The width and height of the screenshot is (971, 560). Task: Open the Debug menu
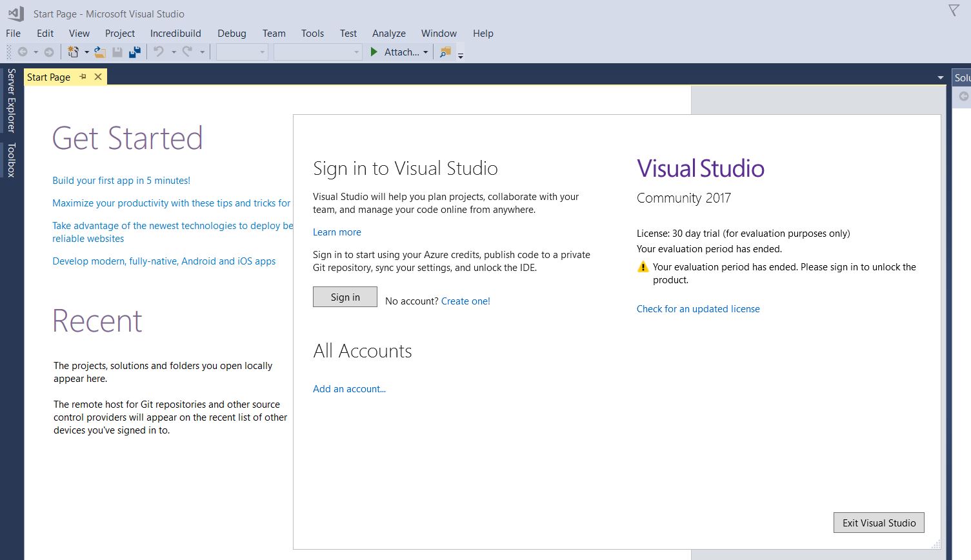pos(232,34)
